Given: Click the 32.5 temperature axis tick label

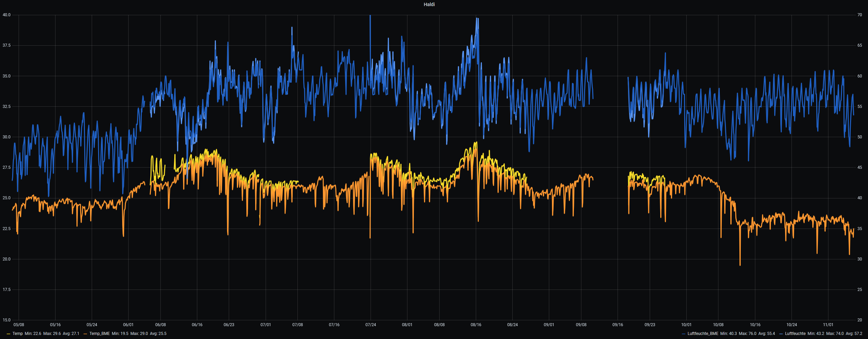Looking at the screenshot, I should pos(6,107).
